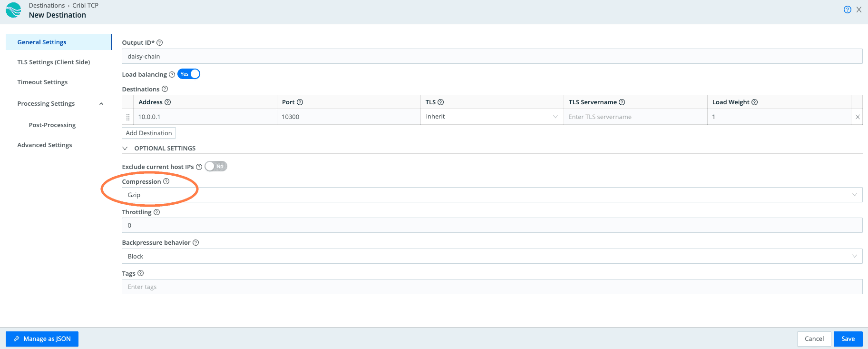The height and width of the screenshot is (349, 868).
Task: Remove the 10.0.0.1 destination row
Action: point(858,117)
